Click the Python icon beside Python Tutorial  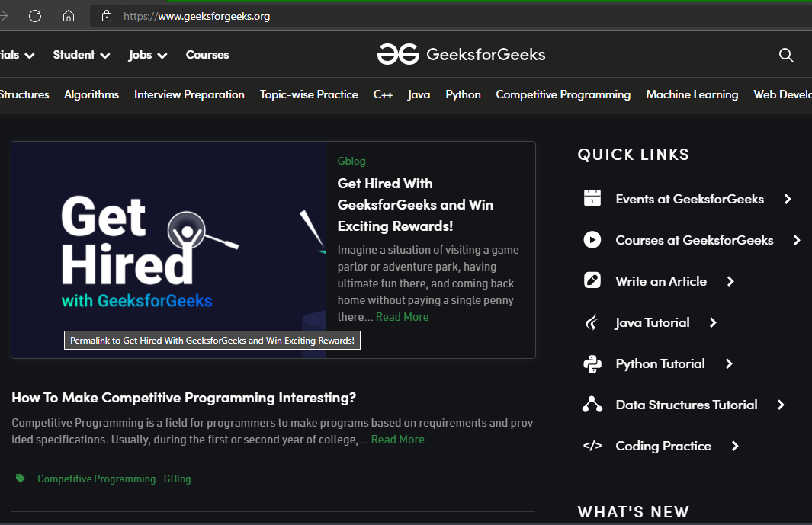pyautogui.click(x=592, y=363)
